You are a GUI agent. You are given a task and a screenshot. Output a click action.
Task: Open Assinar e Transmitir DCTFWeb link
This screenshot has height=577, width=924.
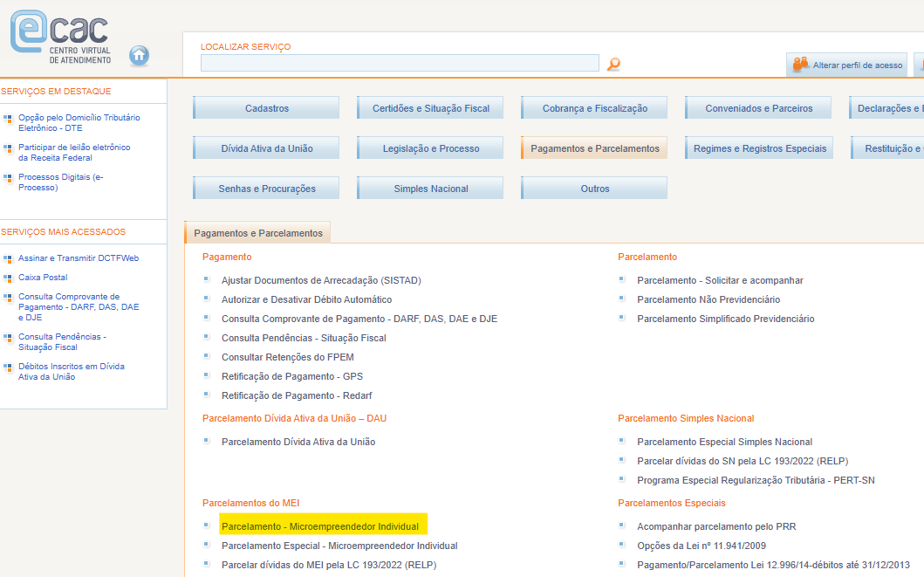coord(79,258)
